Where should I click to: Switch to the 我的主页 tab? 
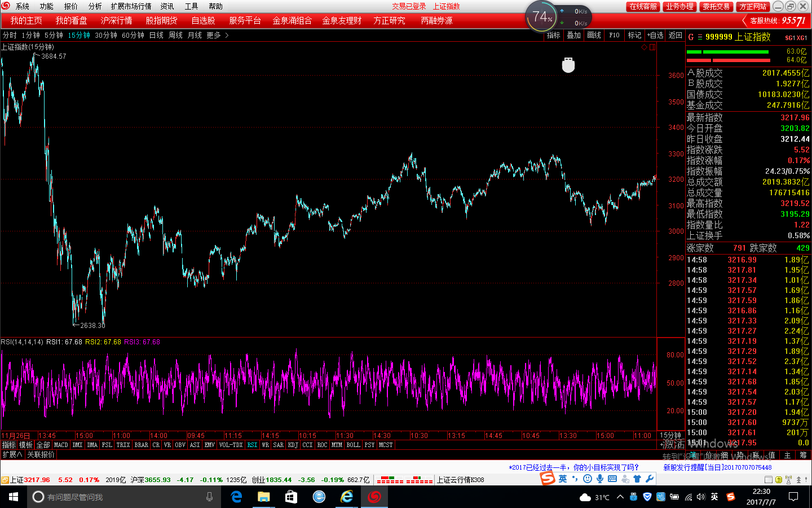coord(26,20)
